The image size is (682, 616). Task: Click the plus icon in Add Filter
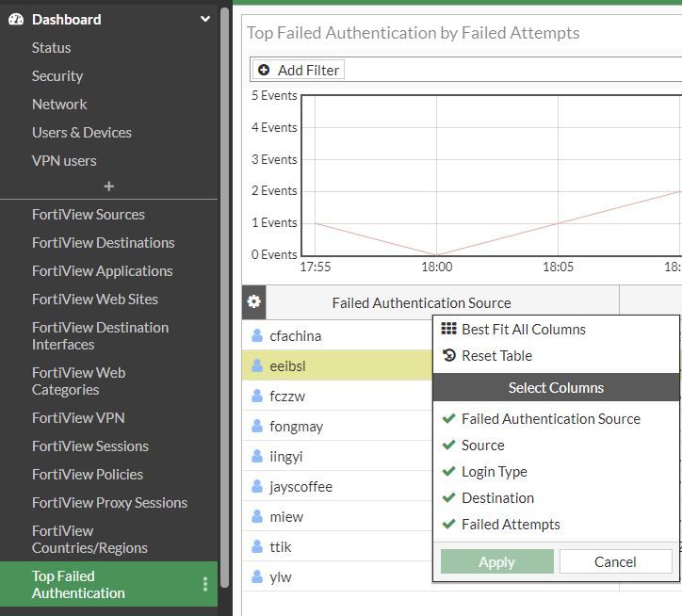tap(264, 70)
